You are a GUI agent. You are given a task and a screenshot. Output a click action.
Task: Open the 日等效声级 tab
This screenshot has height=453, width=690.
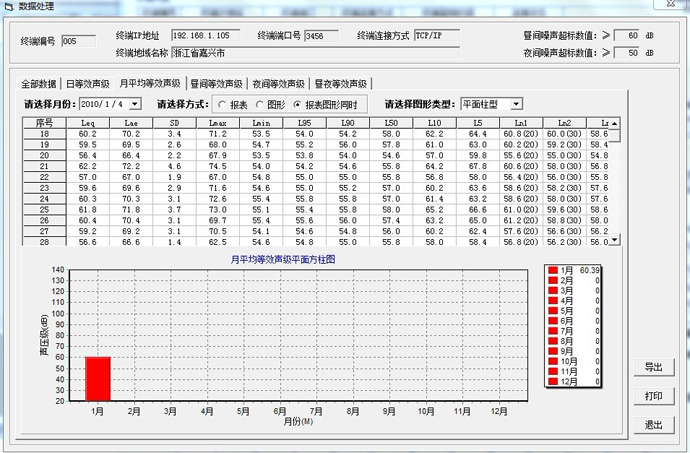88,83
